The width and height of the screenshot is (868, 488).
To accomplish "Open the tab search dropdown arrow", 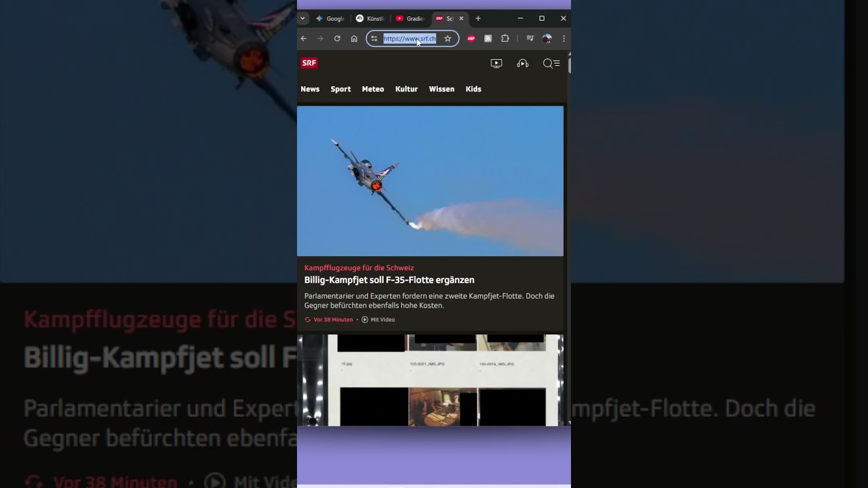I will [302, 18].
